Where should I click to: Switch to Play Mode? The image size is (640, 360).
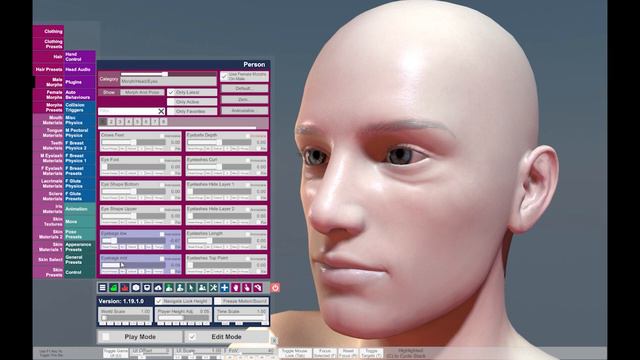point(140,337)
